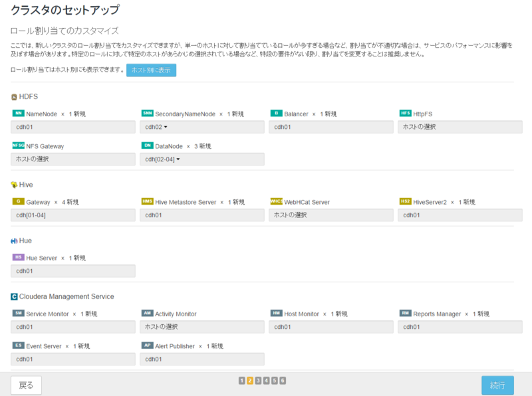Select a host for WebHCat Server
The height and width of the screenshot is (396, 532).
click(x=331, y=215)
